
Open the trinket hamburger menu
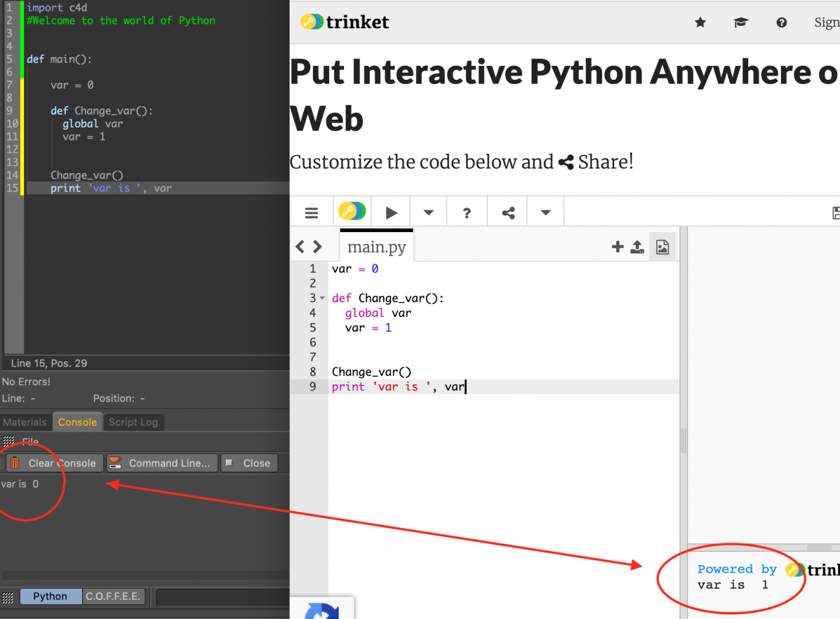click(x=311, y=213)
